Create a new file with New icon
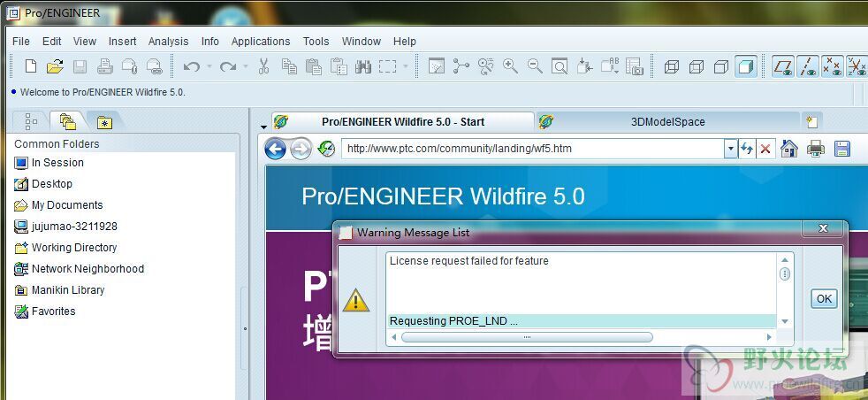868x400 pixels. point(31,67)
